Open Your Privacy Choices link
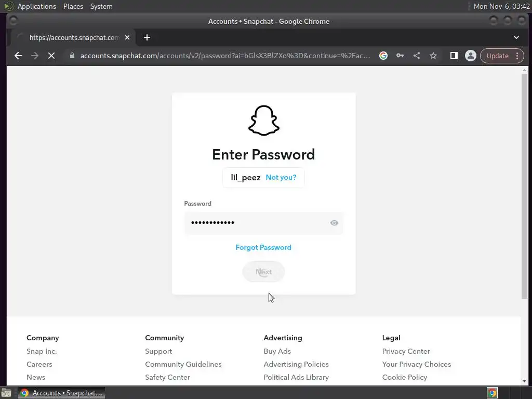 pyautogui.click(x=417, y=364)
